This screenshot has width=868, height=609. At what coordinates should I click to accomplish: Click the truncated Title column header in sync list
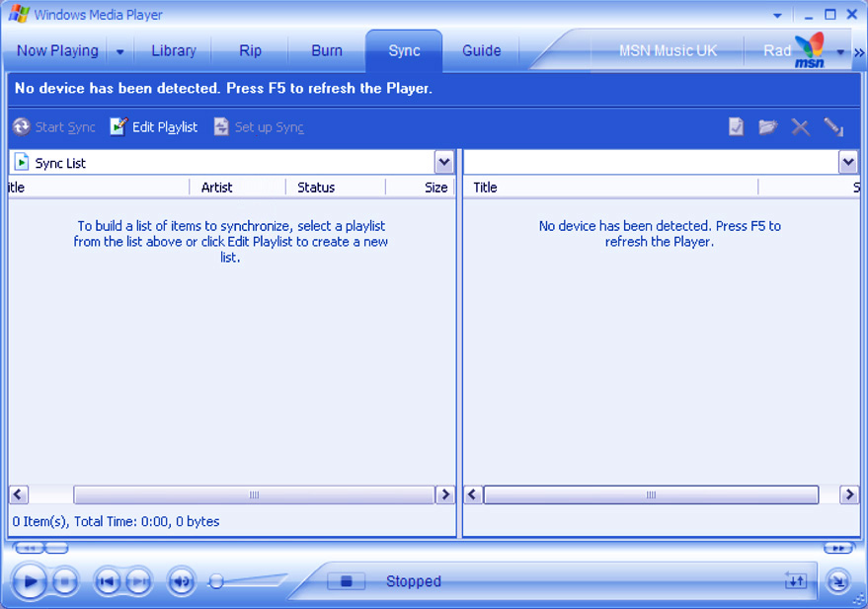pyautogui.click(x=99, y=188)
